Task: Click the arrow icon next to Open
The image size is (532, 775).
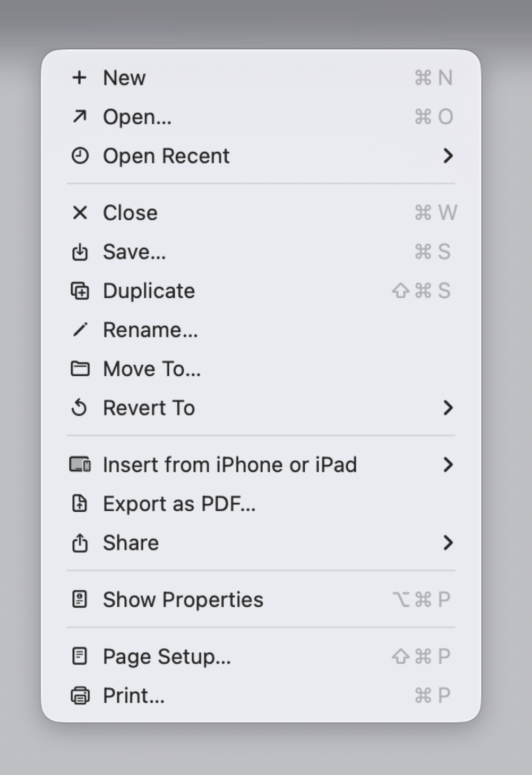Action: pos(80,116)
